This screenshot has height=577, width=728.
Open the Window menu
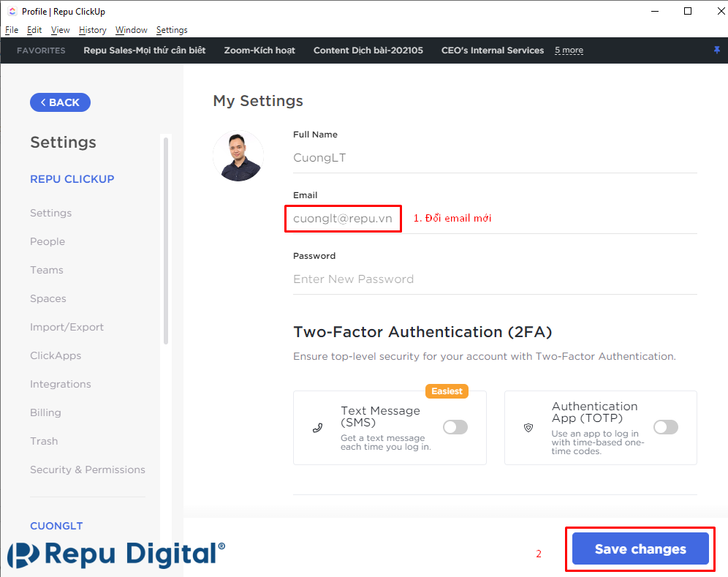pos(132,30)
